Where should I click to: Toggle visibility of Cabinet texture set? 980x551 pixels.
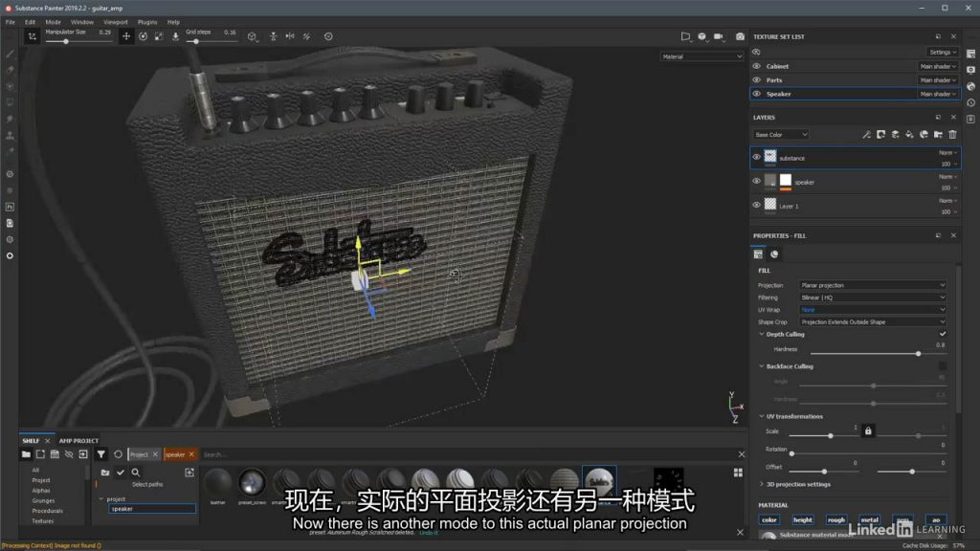point(756,66)
